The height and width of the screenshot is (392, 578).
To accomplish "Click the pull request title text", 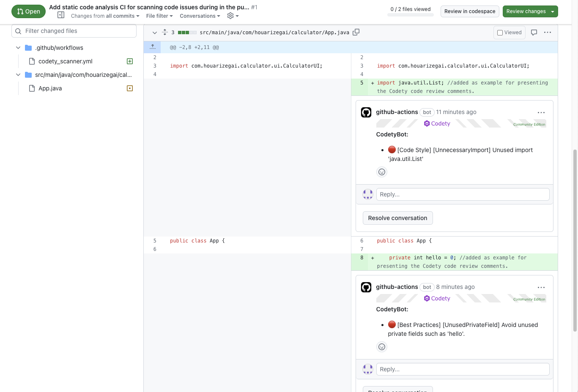I will tap(149, 7).
